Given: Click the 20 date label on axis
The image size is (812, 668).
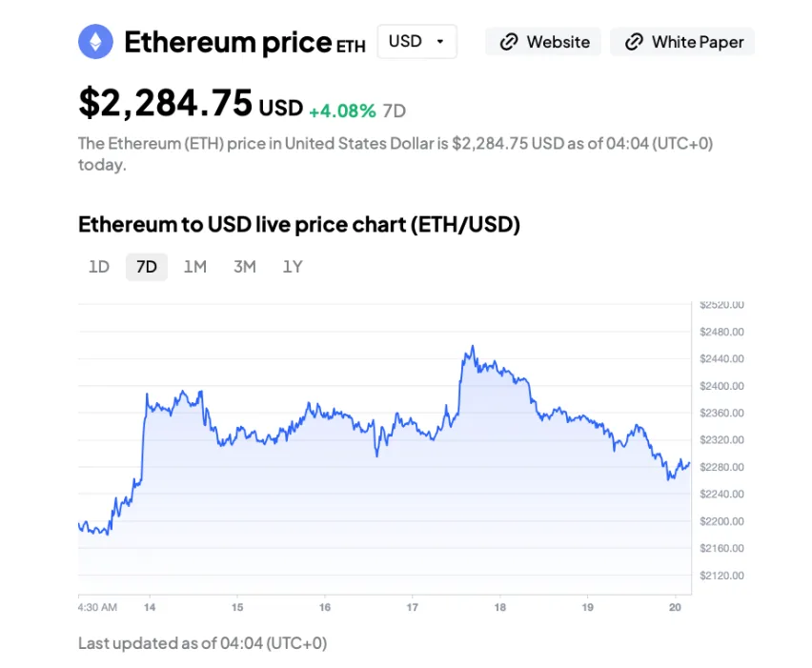Looking at the screenshot, I should click(x=675, y=607).
